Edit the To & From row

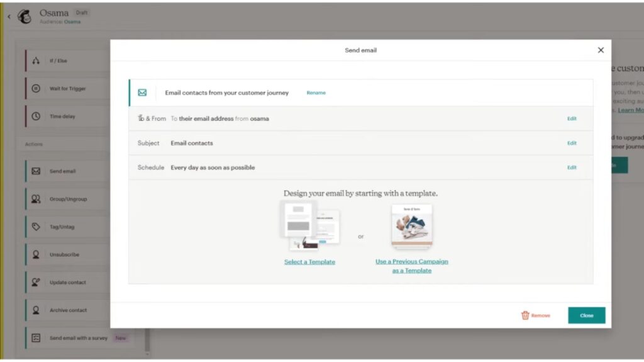click(x=572, y=118)
